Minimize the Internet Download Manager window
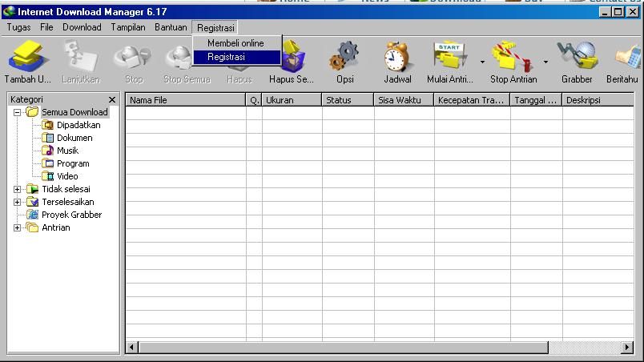 click(604, 12)
